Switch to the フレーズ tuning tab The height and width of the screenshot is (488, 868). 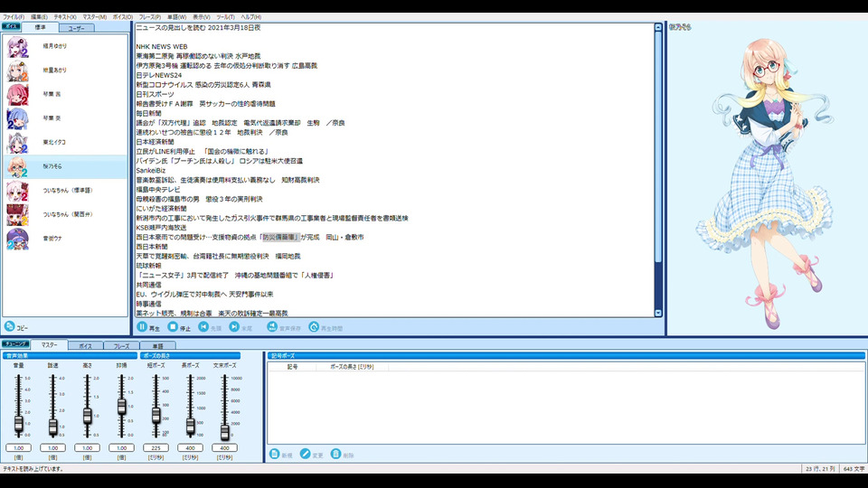[x=121, y=346]
